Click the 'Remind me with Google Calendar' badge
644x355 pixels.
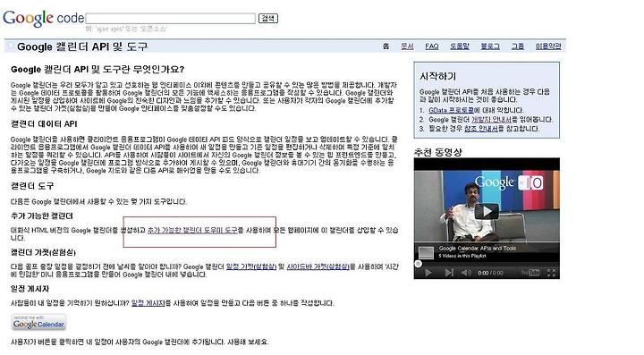(39, 322)
